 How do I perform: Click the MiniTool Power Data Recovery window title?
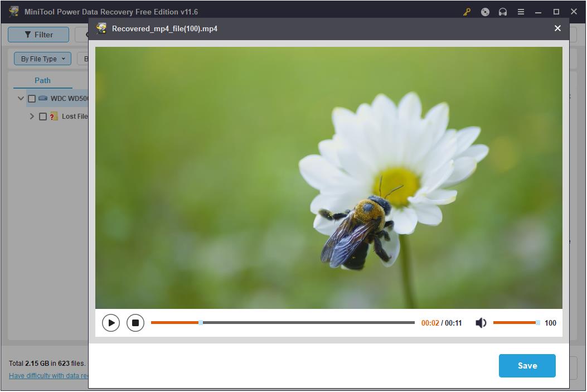pyautogui.click(x=111, y=12)
